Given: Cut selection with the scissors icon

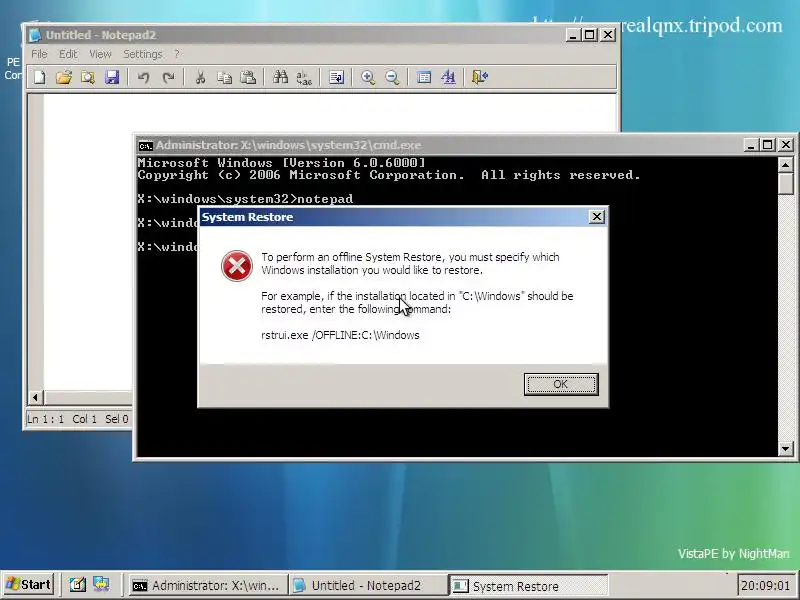Looking at the screenshot, I should (x=200, y=77).
